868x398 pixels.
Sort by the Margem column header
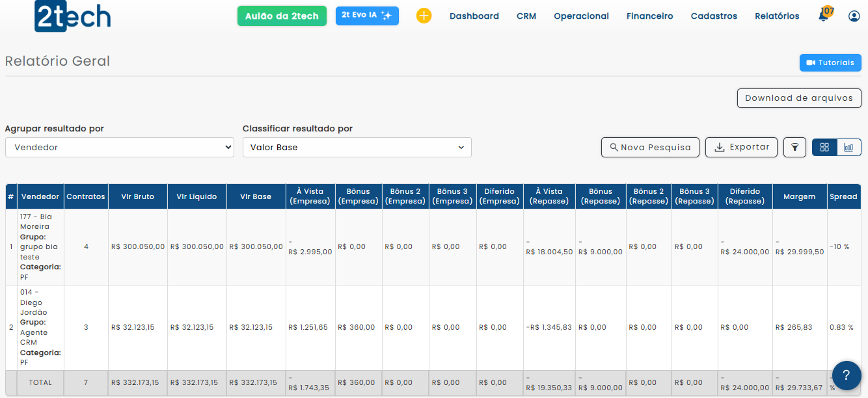(x=799, y=196)
